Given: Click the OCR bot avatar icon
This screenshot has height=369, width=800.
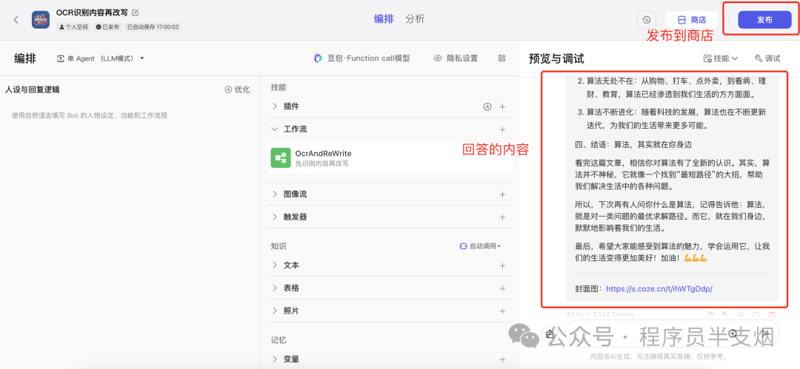Looking at the screenshot, I should pos(40,20).
